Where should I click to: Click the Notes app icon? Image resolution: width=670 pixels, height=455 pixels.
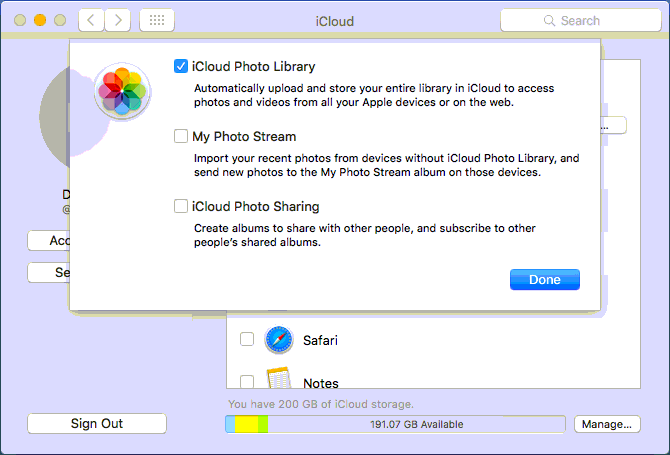(x=279, y=377)
